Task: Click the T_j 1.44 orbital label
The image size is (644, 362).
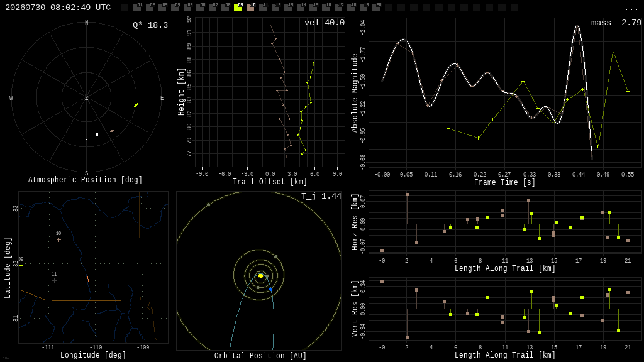Action: coord(321,196)
